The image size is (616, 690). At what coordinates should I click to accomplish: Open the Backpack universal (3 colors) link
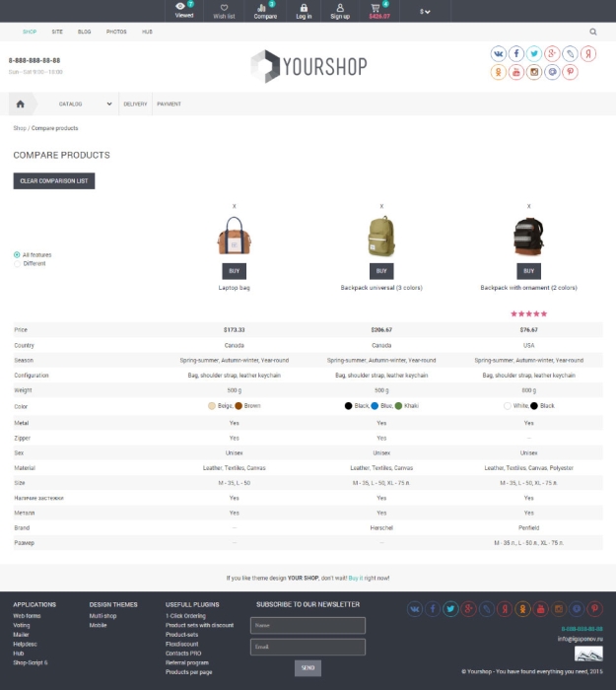tap(381, 288)
